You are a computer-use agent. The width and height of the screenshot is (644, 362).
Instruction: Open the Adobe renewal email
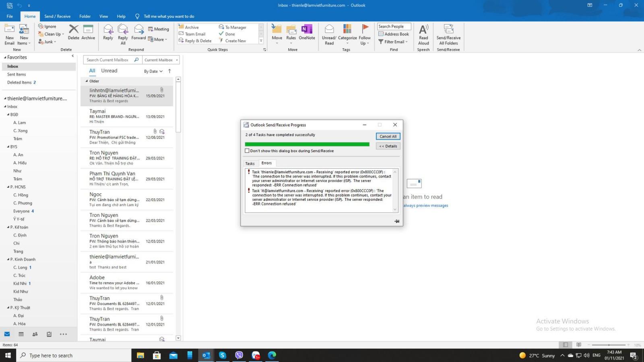click(127, 283)
